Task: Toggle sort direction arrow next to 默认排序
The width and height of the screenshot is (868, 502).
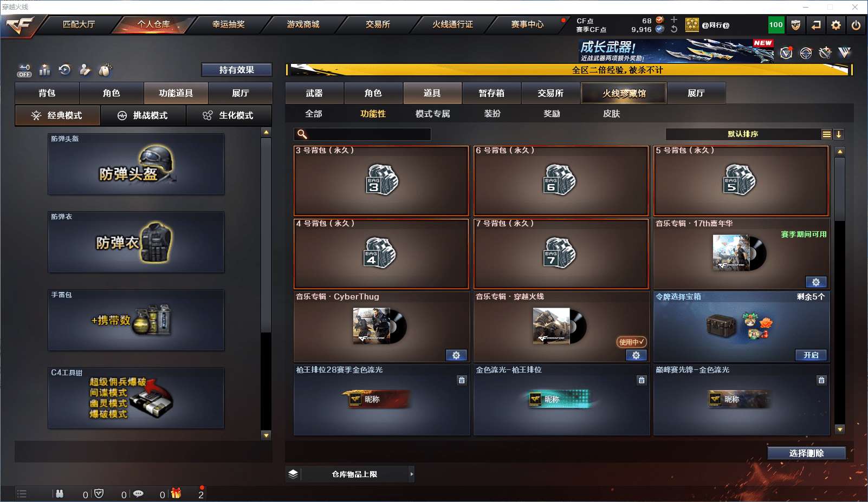Action: 839,134
